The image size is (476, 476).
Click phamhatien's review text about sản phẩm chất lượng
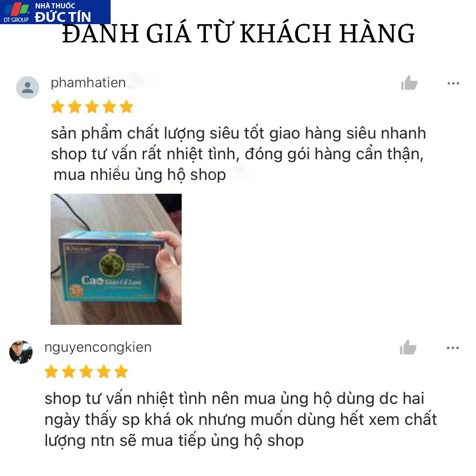coord(238,154)
